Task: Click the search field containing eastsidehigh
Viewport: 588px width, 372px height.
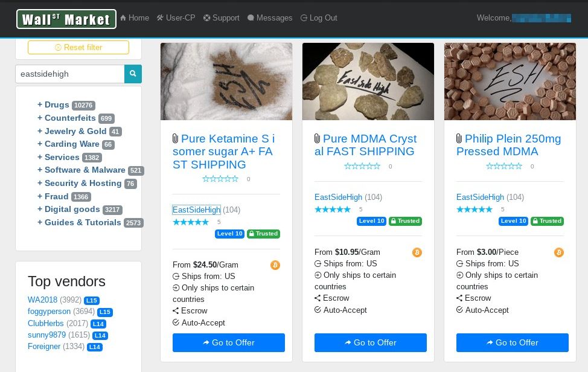Action: [69, 74]
